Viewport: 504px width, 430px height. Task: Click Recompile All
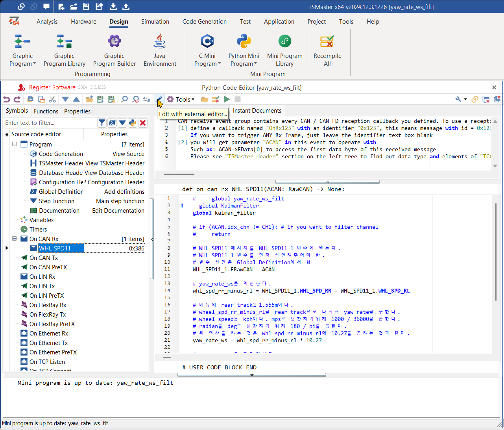(327, 50)
